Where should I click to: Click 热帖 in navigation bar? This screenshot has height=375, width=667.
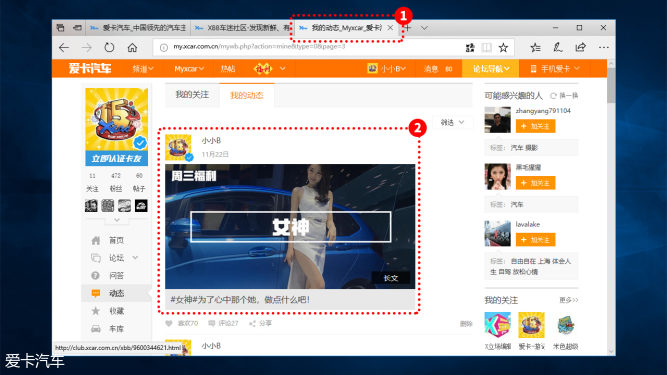228,69
